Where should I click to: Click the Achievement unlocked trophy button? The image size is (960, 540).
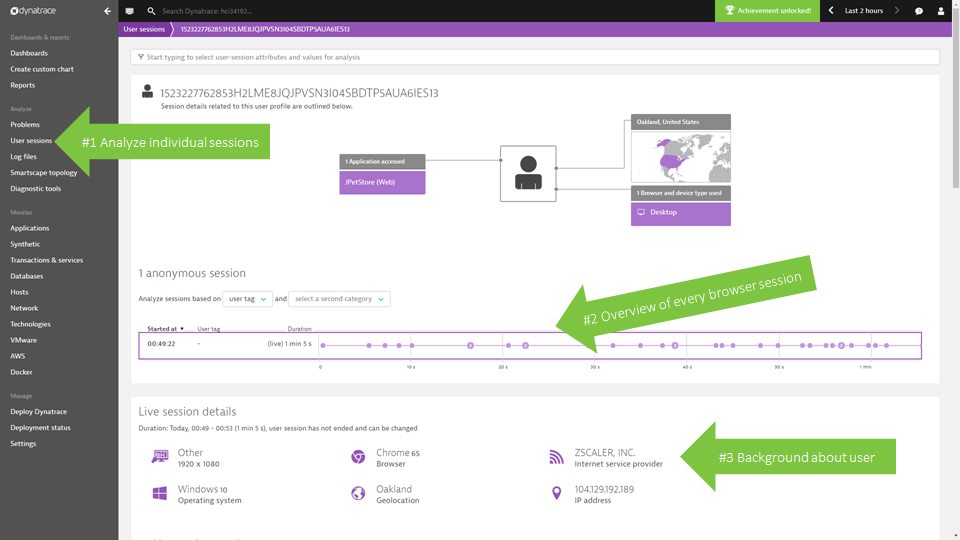click(x=767, y=11)
